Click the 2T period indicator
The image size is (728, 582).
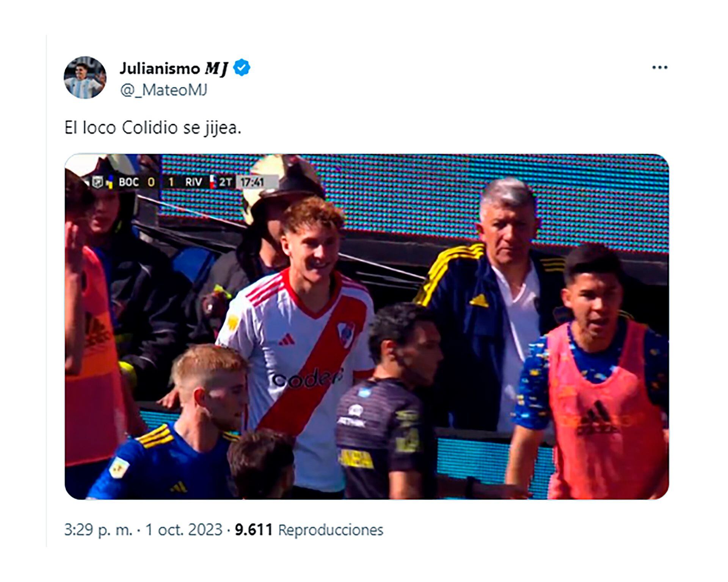click(x=225, y=182)
